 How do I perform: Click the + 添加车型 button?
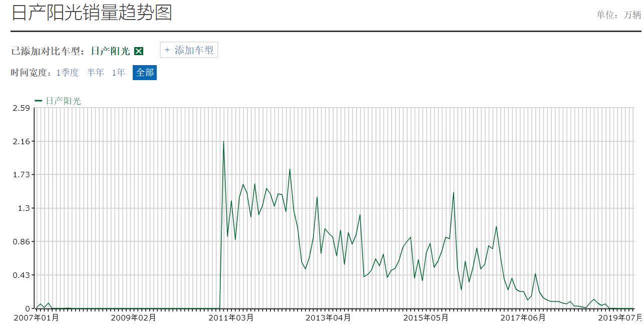click(189, 50)
